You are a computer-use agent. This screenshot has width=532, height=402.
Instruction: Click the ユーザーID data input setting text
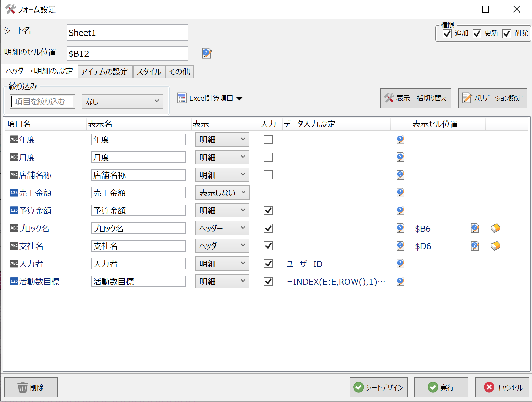tap(305, 264)
